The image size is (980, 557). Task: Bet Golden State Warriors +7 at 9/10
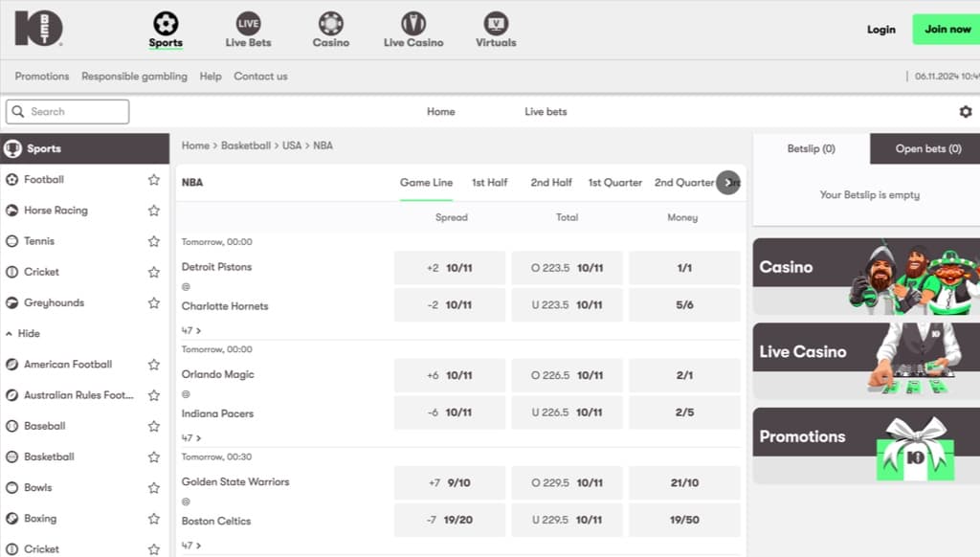pyautogui.click(x=450, y=482)
